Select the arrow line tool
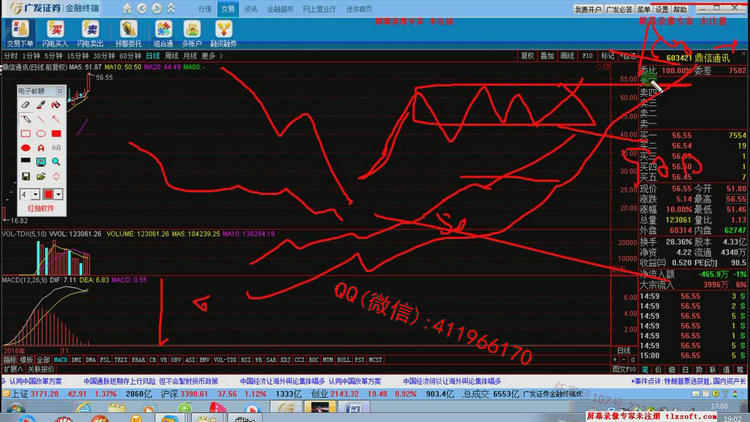Viewport: 750px width, 422px height. click(56, 119)
